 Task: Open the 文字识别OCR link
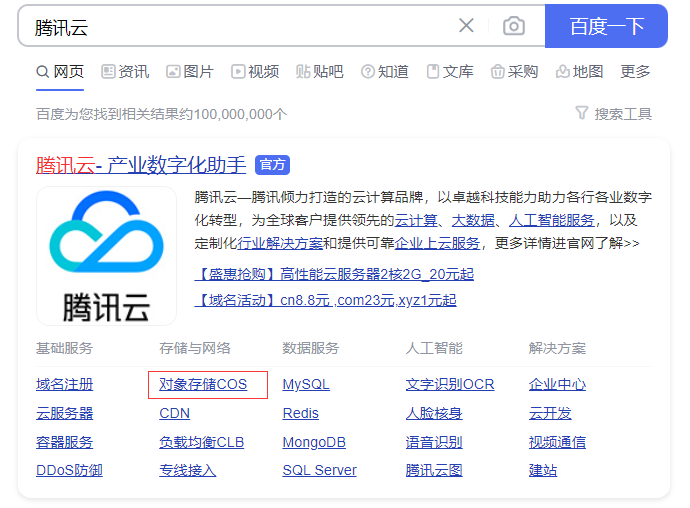coord(450,384)
